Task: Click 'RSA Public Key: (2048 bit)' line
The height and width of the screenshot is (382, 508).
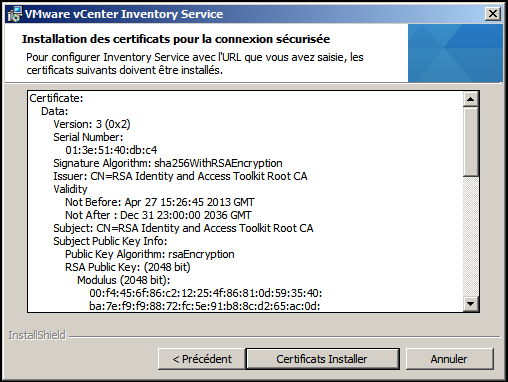Action: [x=128, y=267]
